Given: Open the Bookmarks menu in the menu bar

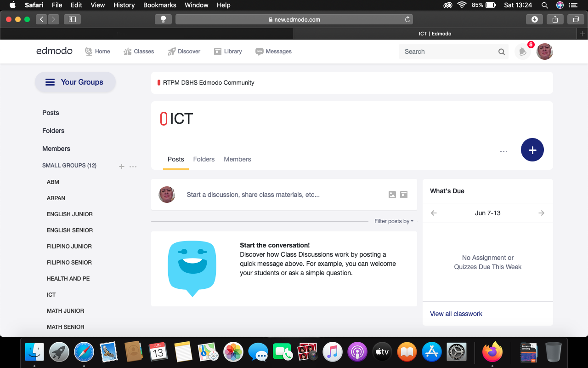Looking at the screenshot, I should point(159,5).
